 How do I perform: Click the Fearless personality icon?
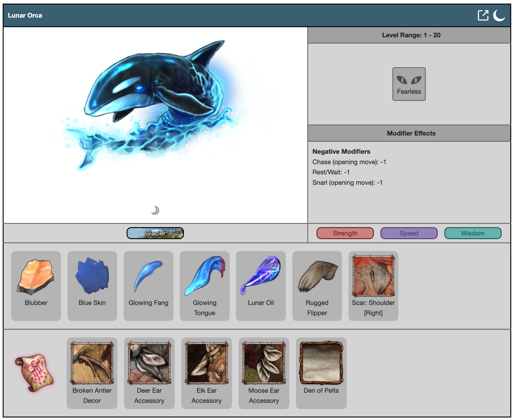[x=408, y=84]
